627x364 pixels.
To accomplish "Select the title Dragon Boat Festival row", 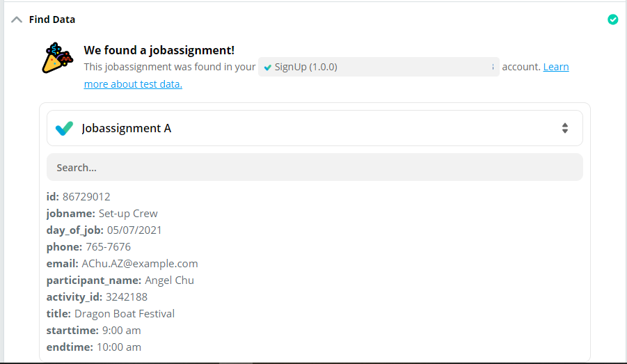I will coord(110,314).
